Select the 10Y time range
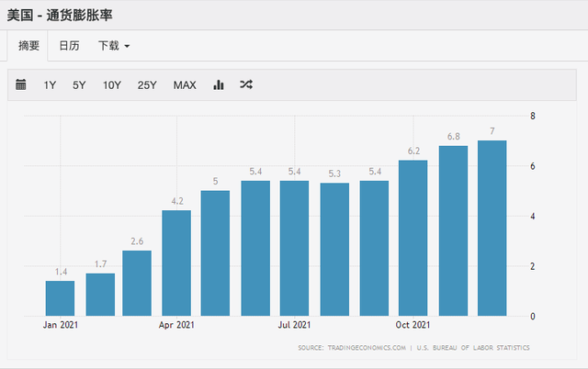Image resolution: width=588 pixels, height=369 pixels. (112, 85)
